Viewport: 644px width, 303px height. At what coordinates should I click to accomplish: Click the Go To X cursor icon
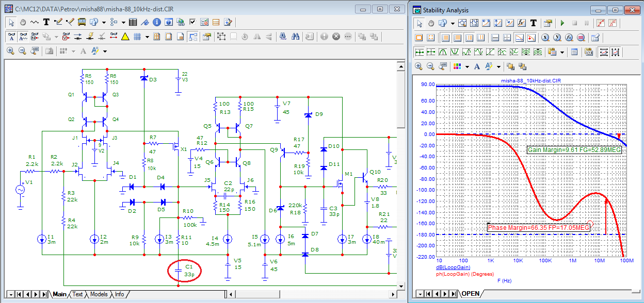545,38
